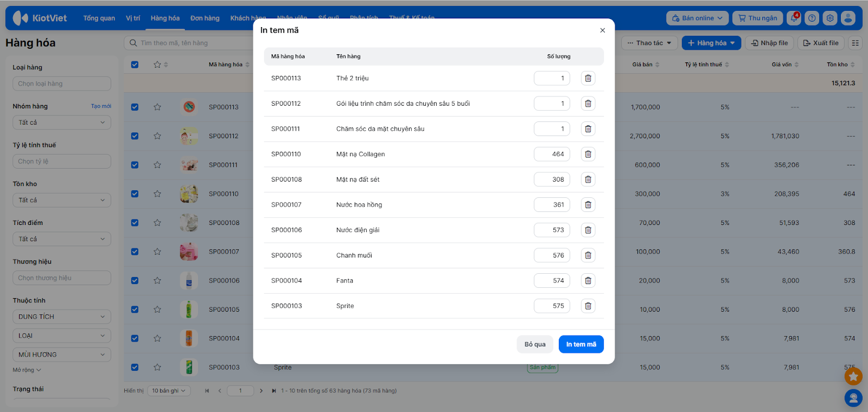Mark SP000110 as favorite

[x=157, y=194]
